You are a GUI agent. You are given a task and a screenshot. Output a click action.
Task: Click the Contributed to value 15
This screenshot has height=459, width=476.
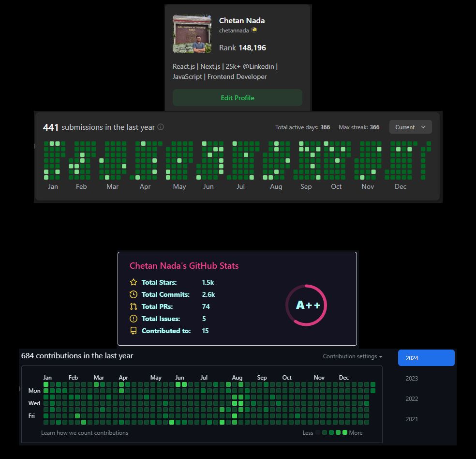click(205, 331)
